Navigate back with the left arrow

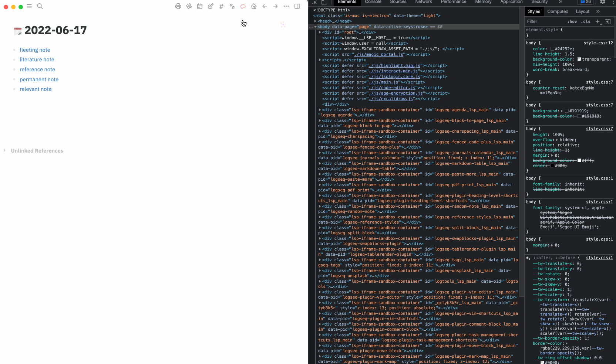[265, 6]
